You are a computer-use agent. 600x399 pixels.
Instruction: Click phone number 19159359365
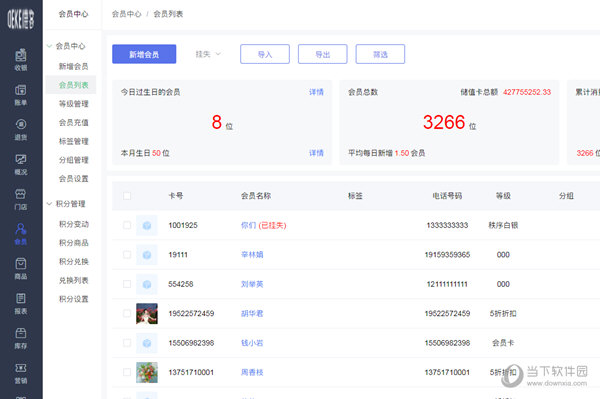(x=447, y=255)
